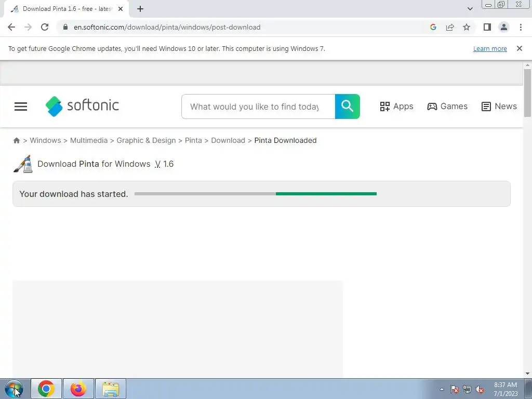
Task: Open Action Center flag icon
Action: tap(454, 390)
